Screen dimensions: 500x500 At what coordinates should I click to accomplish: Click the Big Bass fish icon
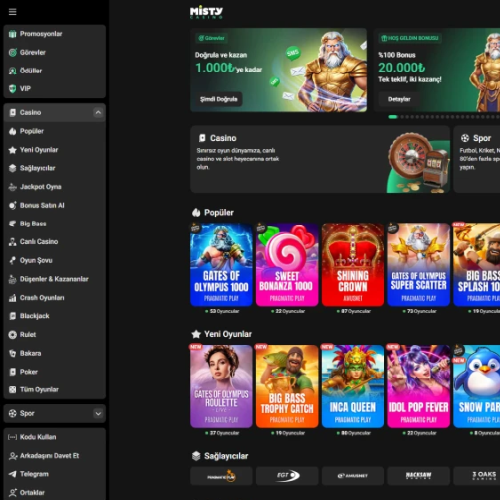click(x=12, y=224)
